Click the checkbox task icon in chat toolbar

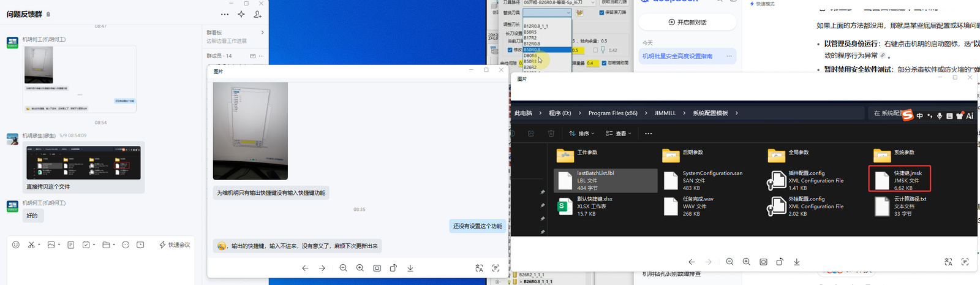(x=86, y=245)
